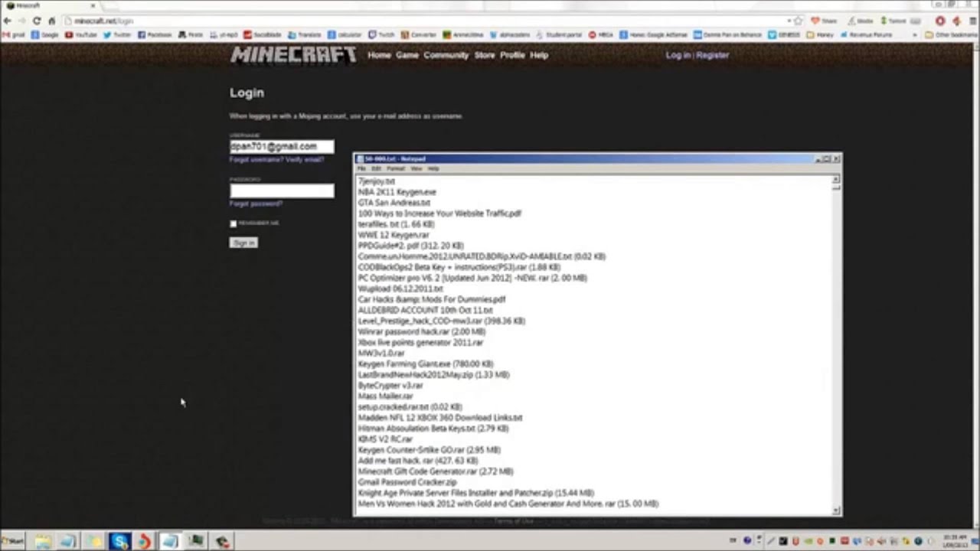Open the Windows Start button
This screenshot has height=551, width=980.
pos(12,542)
